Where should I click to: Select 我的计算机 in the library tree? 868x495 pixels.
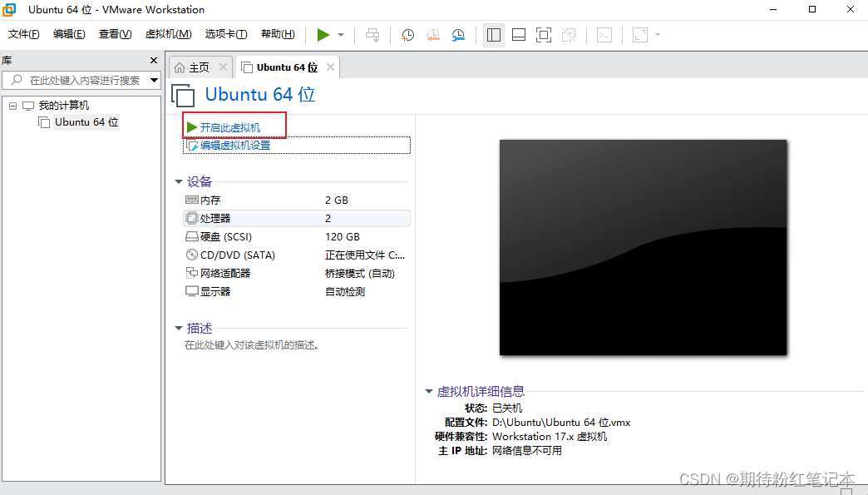[64, 105]
